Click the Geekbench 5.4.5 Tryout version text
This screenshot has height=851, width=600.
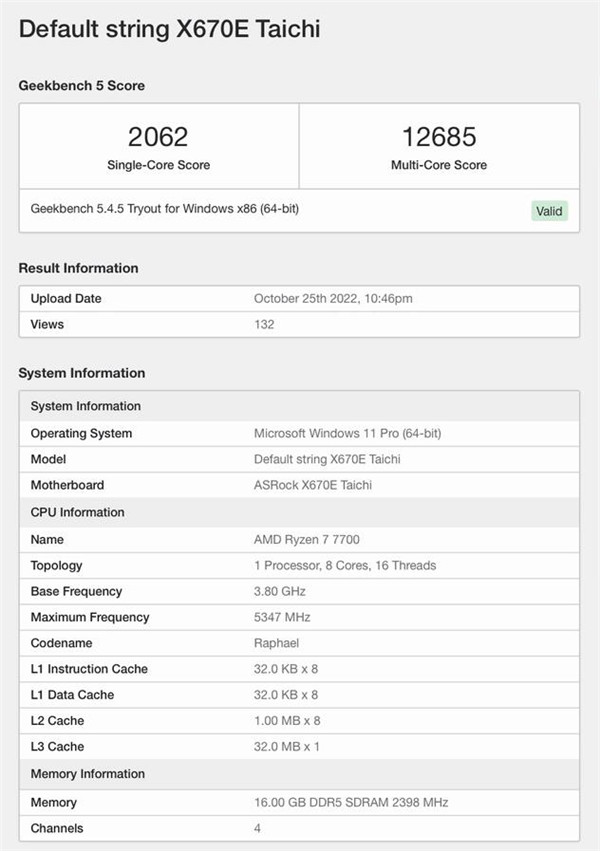[164, 209]
